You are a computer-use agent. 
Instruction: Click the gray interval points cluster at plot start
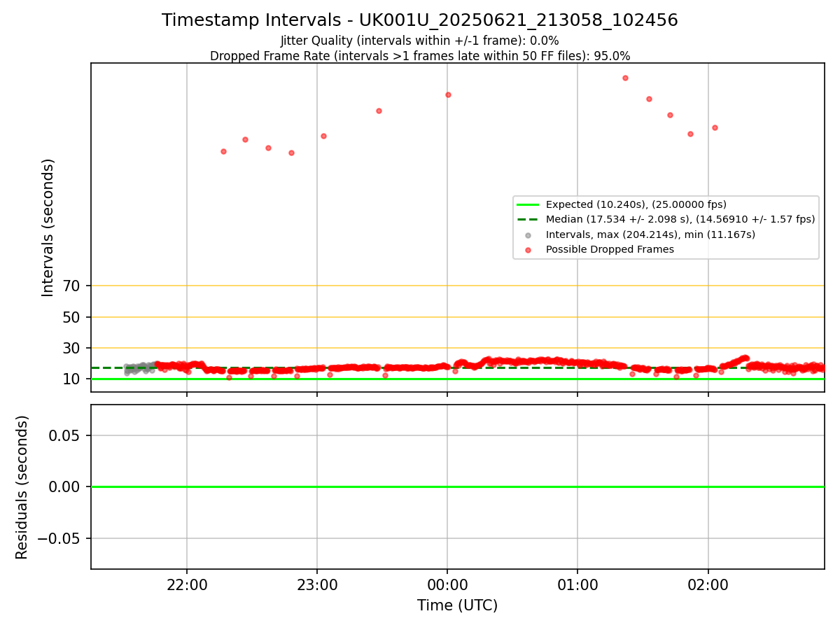(x=139, y=368)
